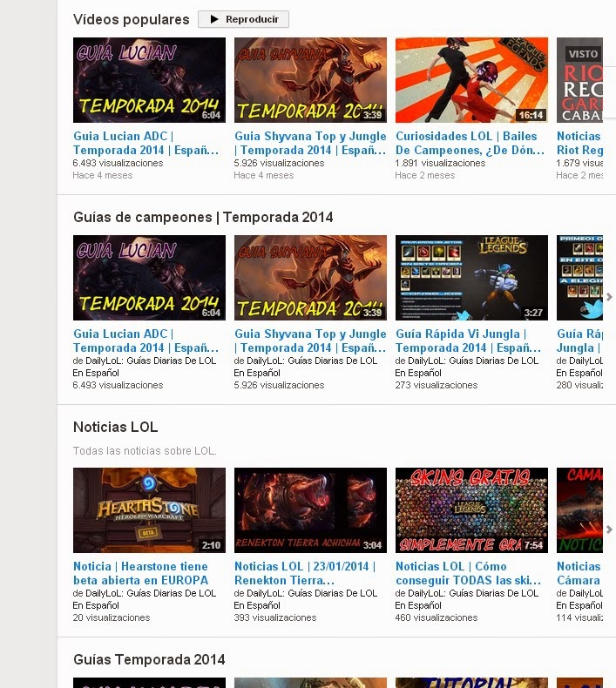Open Guia Shyvana thumbnail under Vídeos populares

coord(310,80)
